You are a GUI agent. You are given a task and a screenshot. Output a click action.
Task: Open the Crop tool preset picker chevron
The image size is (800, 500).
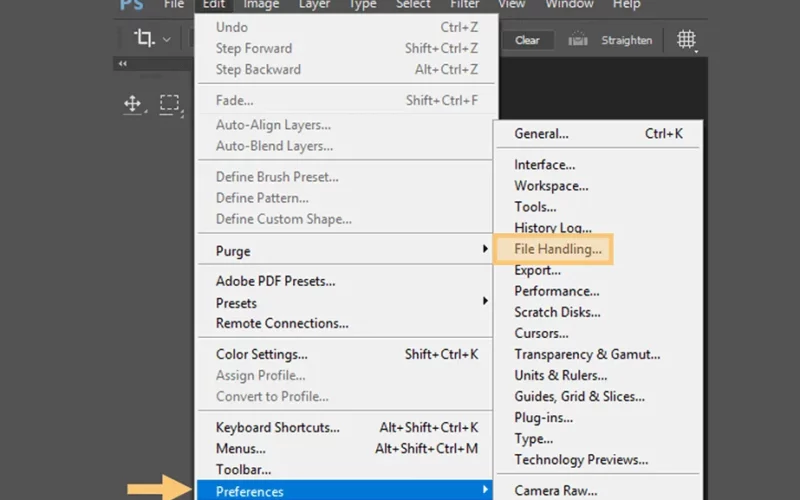pos(166,39)
